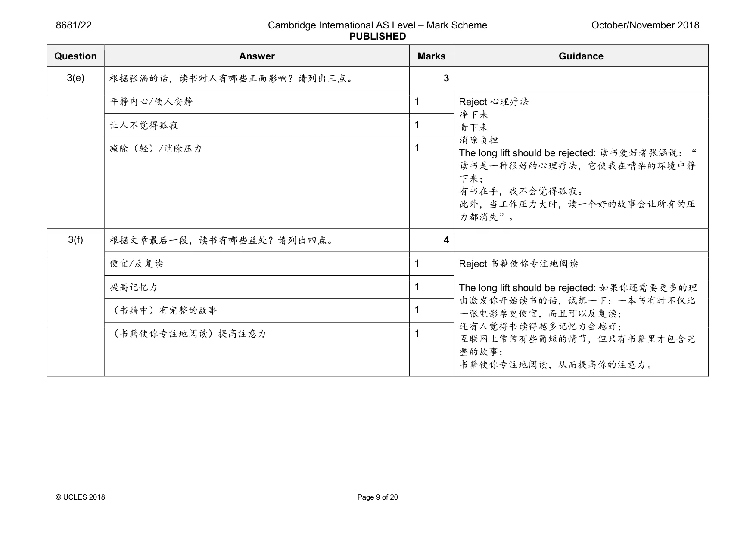Click the 3(f) question text about 最后一段
The height and width of the screenshot is (534, 756).
pos(222,240)
